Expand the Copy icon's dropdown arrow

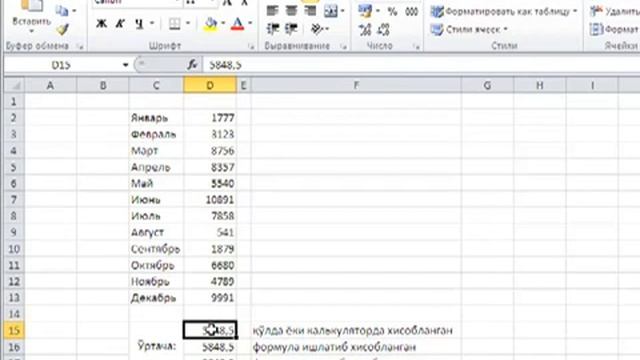pyautogui.click(x=74, y=11)
